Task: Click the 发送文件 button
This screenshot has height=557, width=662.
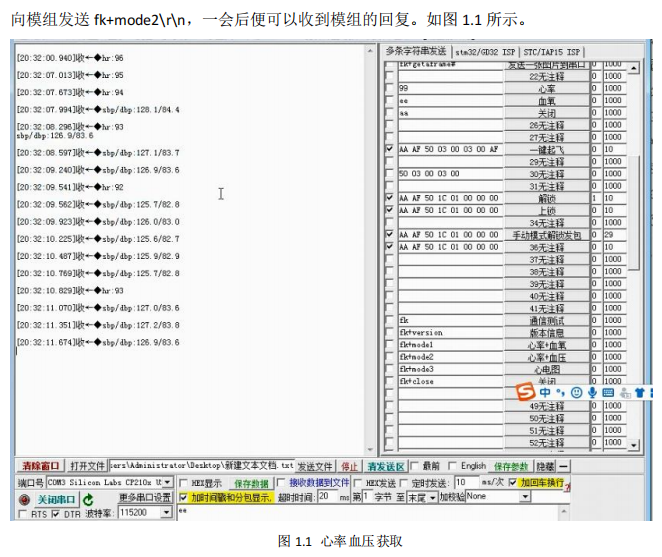Action: tap(315, 466)
